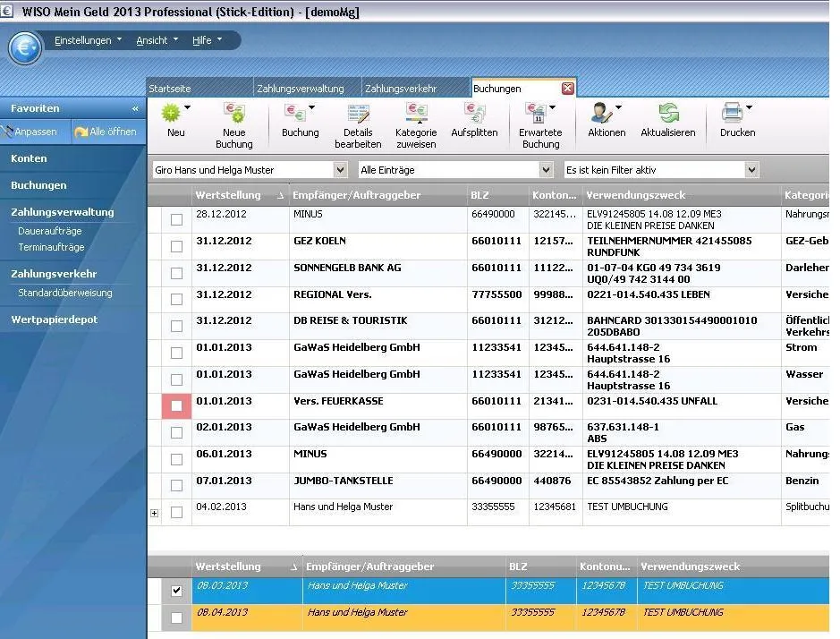Switch to the Zahlungsverkehr tab
The width and height of the screenshot is (840, 639).
401,89
